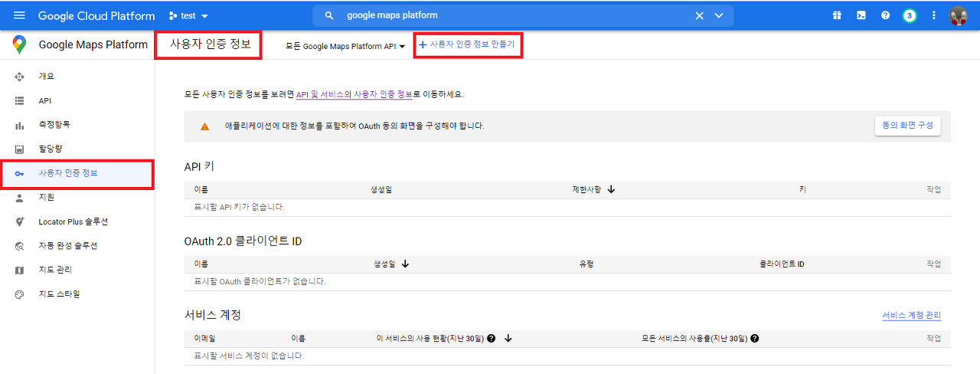This screenshot has height=374, width=980.
Task: Click the 클라이언트 ID column header
Action: [781, 264]
